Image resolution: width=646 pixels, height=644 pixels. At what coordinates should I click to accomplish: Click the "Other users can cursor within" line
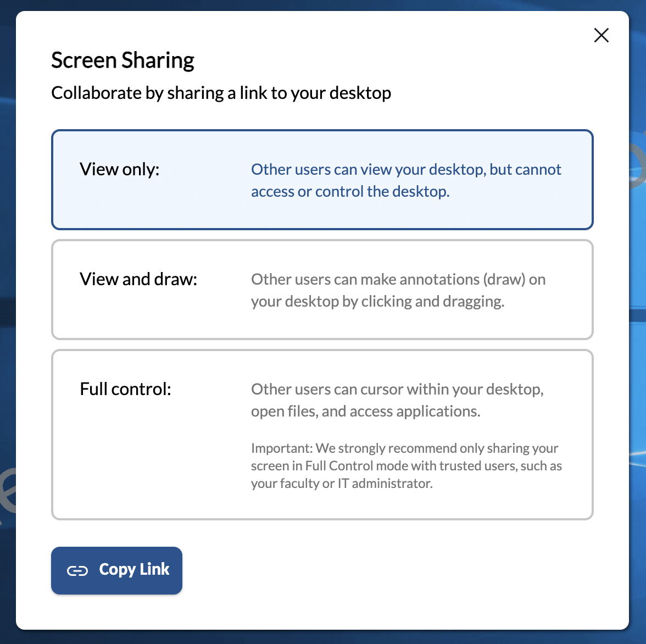397,390
